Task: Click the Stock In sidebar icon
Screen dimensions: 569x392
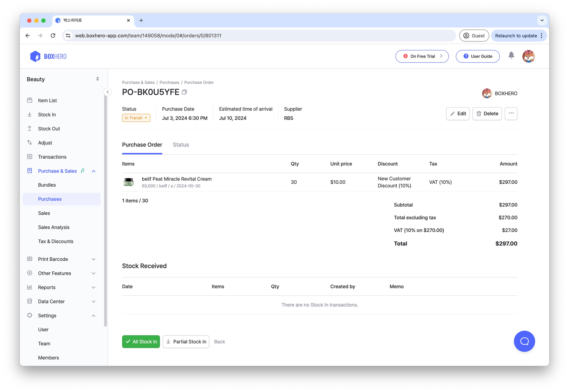Action: (30, 114)
